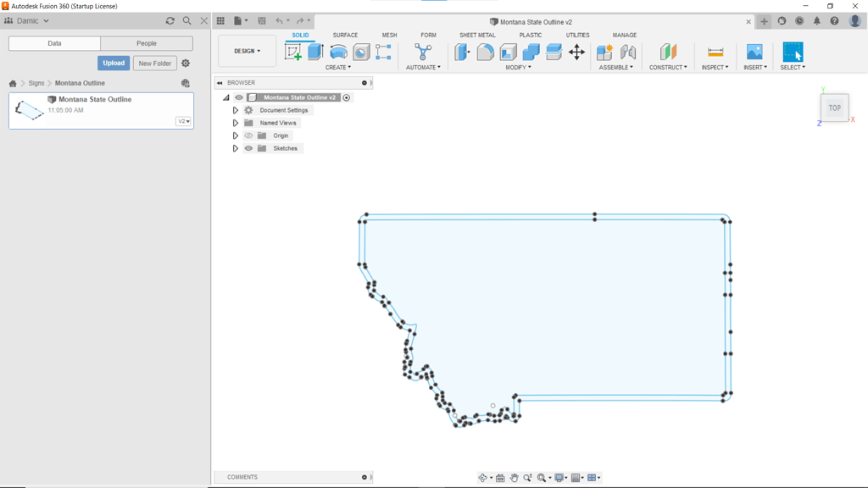Viewport: 868px width, 488px height.
Task: Select the Revolve tool
Action: 338,53
